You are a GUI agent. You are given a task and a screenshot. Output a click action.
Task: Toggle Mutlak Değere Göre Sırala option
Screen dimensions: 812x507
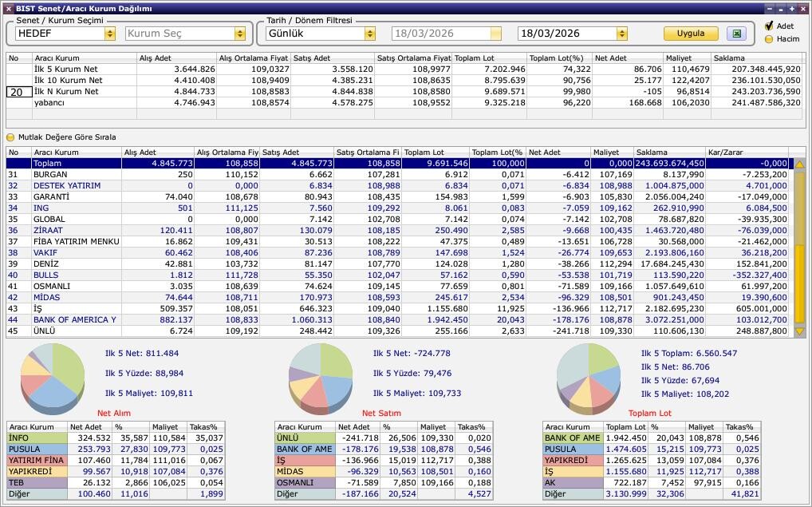(x=11, y=137)
